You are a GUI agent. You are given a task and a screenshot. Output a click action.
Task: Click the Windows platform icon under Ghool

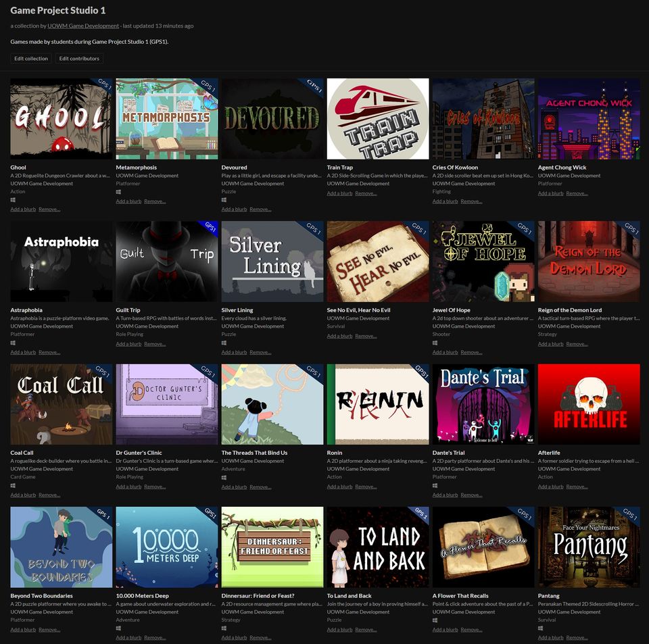[13, 200]
